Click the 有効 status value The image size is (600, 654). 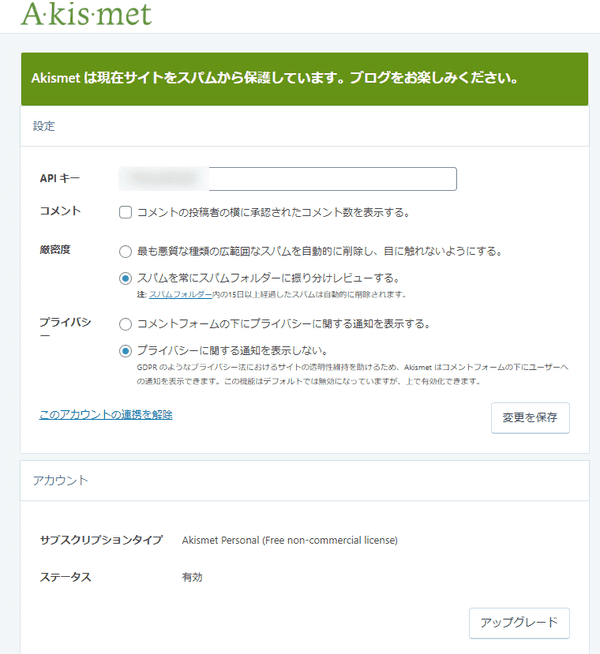[x=192, y=577]
